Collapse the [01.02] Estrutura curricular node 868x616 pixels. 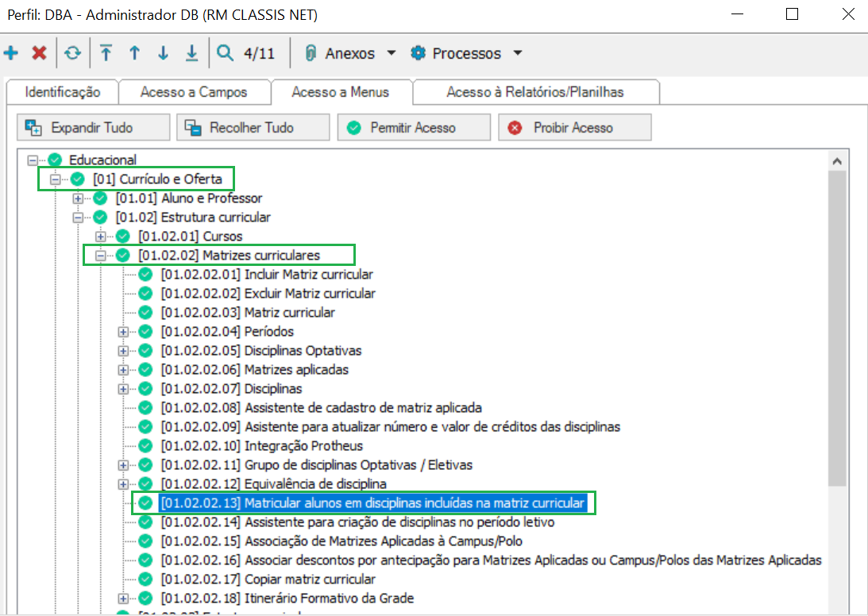click(x=78, y=218)
